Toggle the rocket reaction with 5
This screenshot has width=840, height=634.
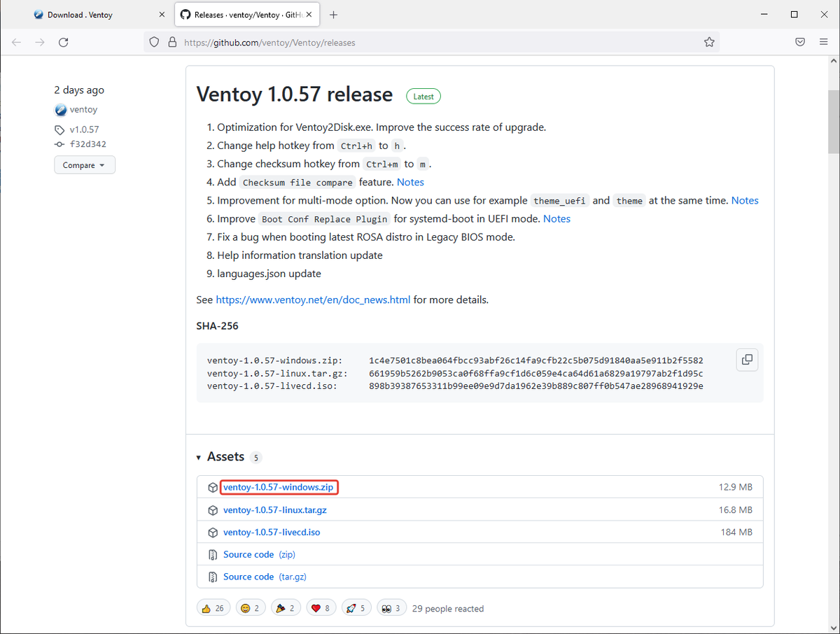point(356,608)
